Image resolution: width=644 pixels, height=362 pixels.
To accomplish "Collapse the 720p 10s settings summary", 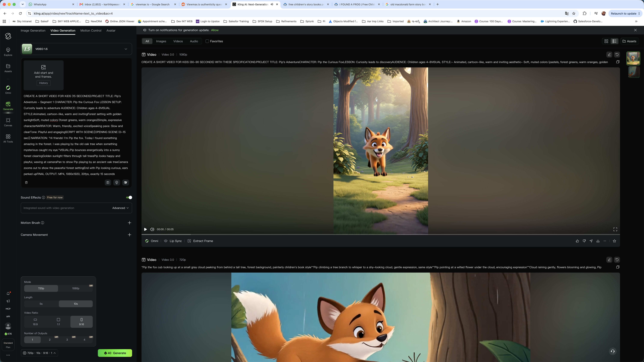I will click(40, 353).
